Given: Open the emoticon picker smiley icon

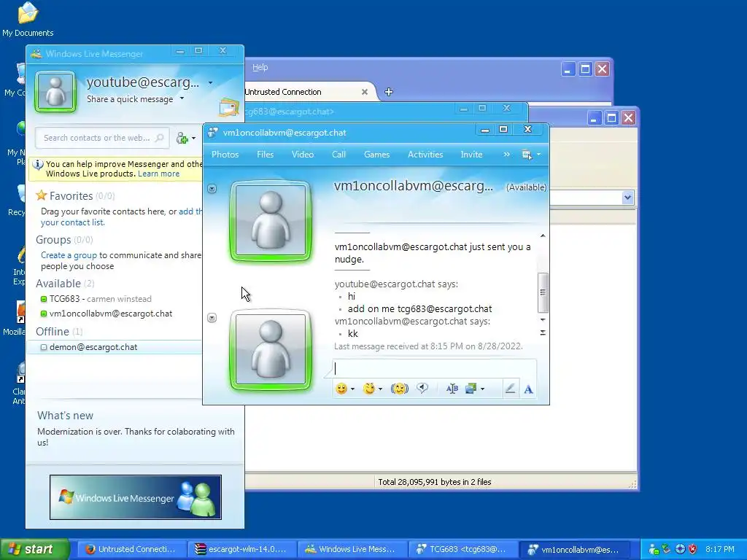Looking at the screenshot, I should pos(341,389).
